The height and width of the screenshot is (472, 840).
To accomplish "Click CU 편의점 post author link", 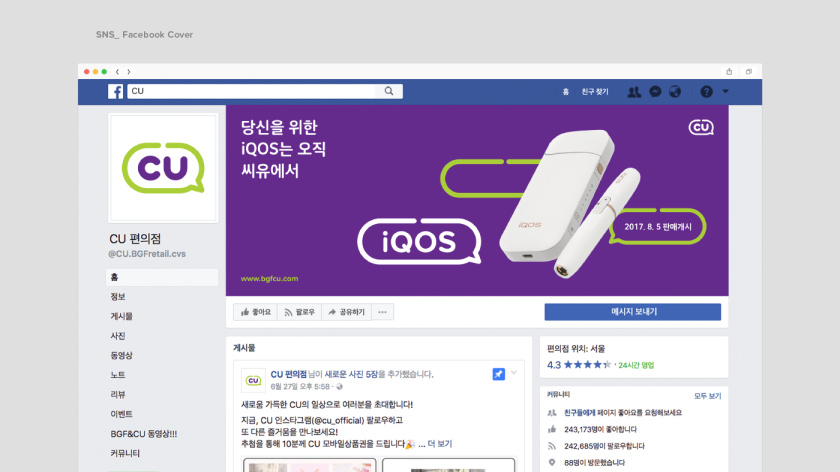I will tap(288, 374).
